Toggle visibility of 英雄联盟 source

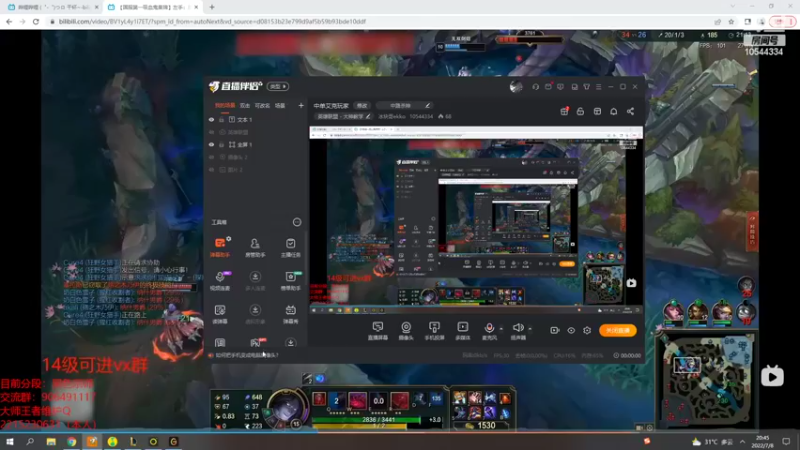click(x=211, y=132)
